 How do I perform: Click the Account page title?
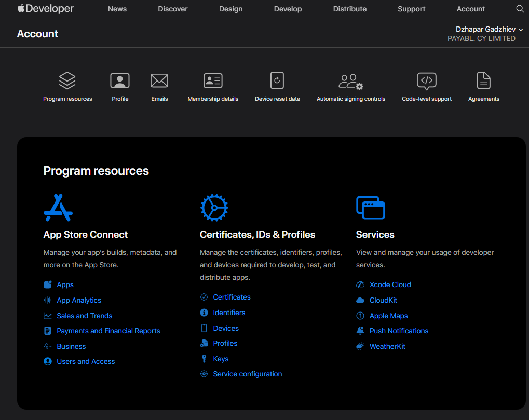37,34
